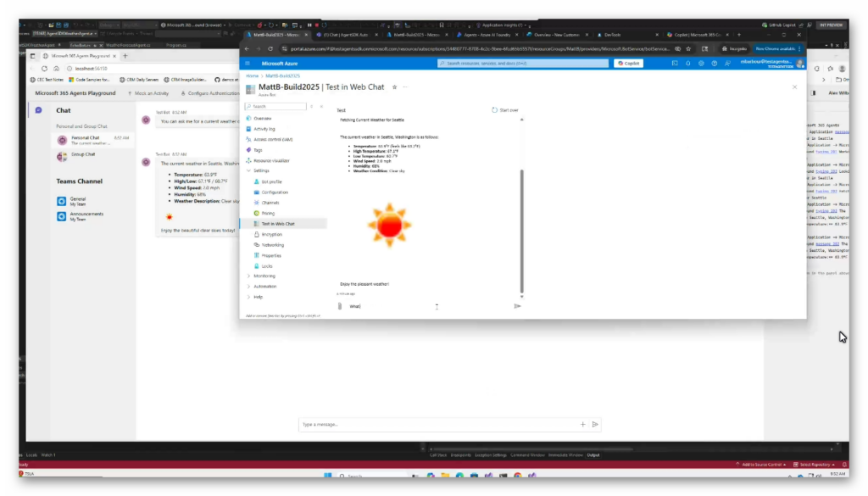Open Tags in Azure sidebar

tap(258, 150)
